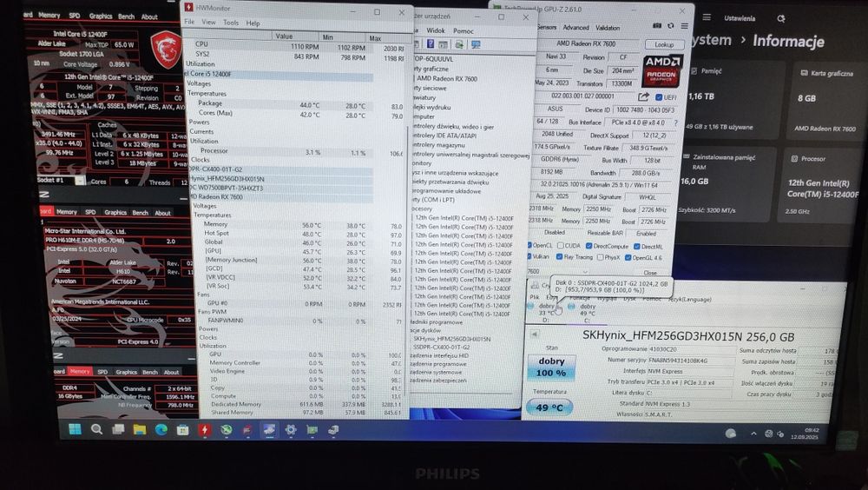Open the Tools menu in HWMonitor
Image resolution: width=868 pixels, height=490 pixels.
tap(231, 23)
